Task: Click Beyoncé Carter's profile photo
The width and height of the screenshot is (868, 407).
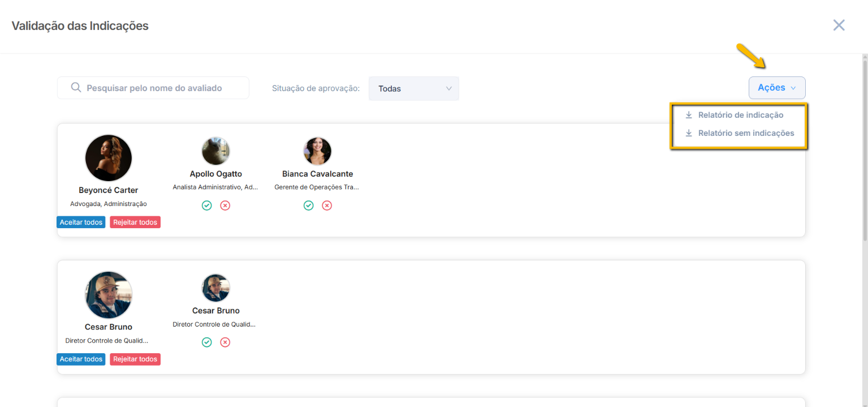Action: coord(109,158)
